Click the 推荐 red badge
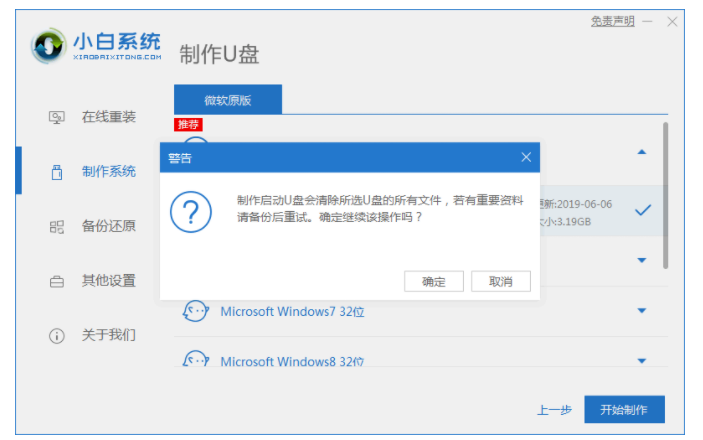Viewport: 703px width, 440px height. click(x=188, y=124)
